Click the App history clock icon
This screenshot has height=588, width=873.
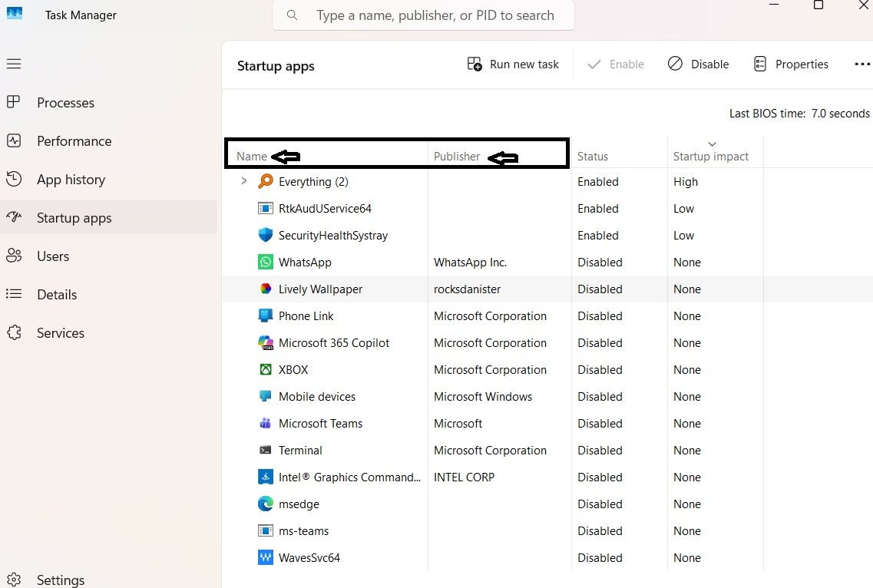tap(14, 179)
